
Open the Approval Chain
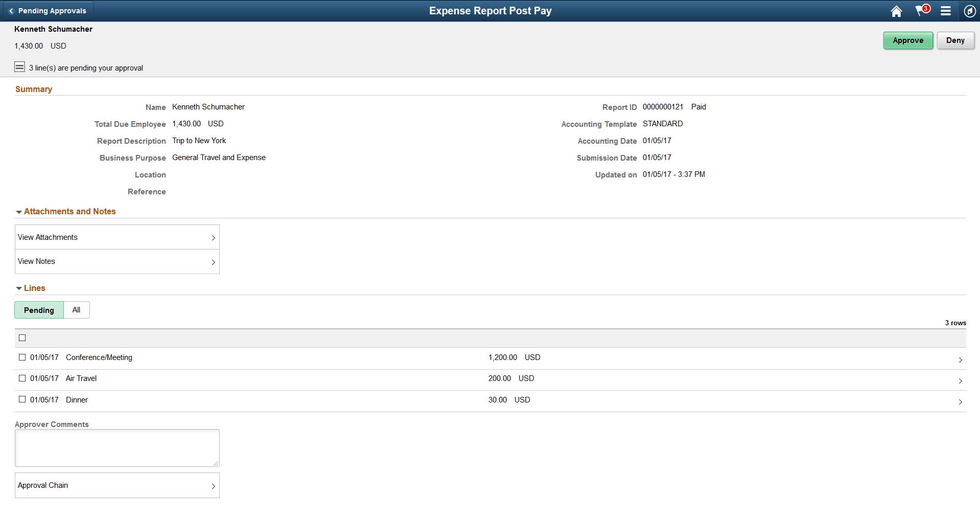(x=116, y=485)
